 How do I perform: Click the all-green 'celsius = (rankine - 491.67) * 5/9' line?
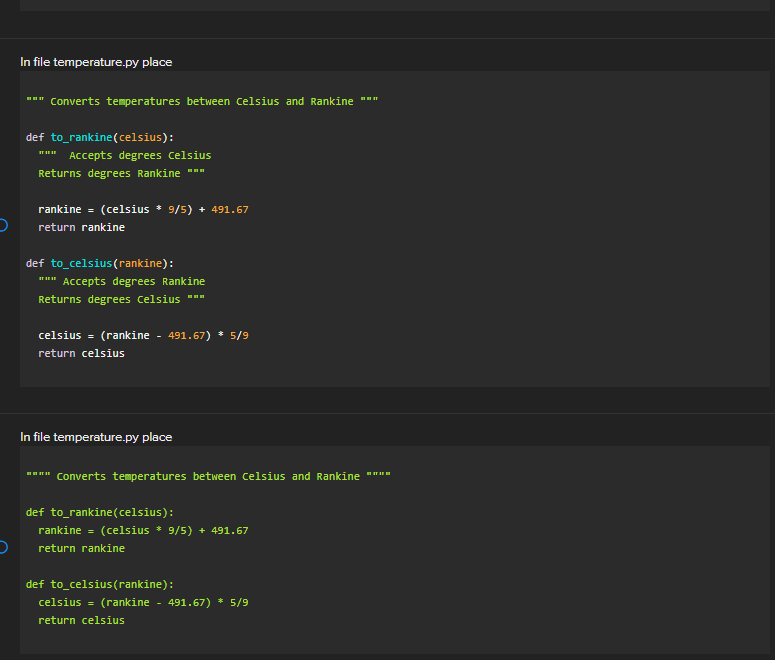[143, 603]
